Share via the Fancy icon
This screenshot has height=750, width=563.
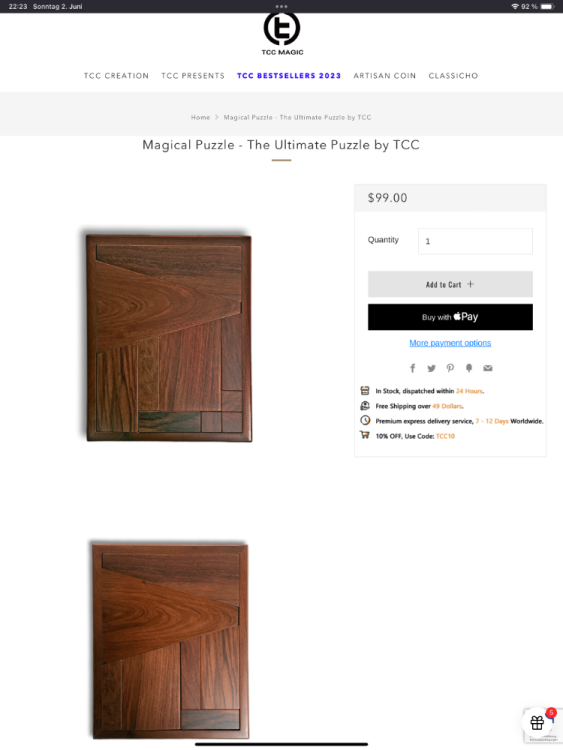469,368
